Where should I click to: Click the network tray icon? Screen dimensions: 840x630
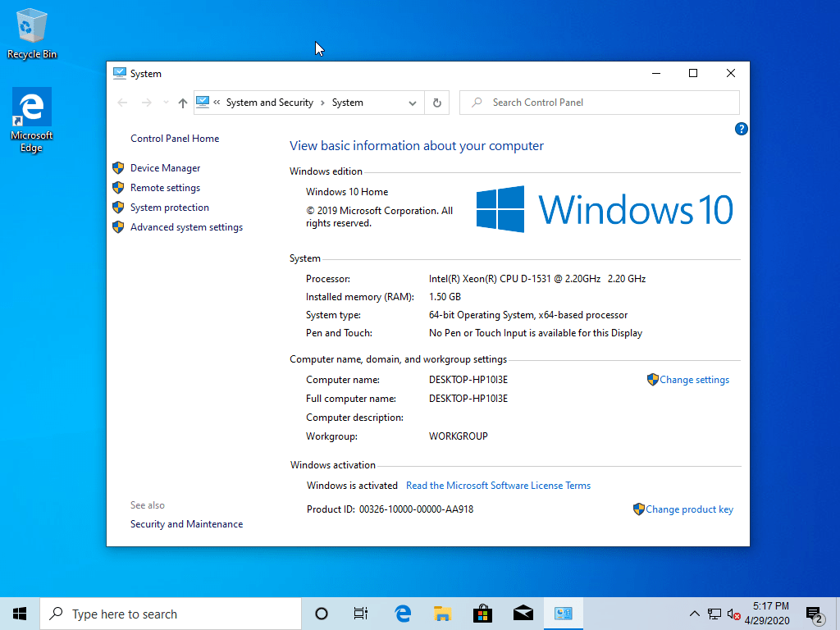714,614
